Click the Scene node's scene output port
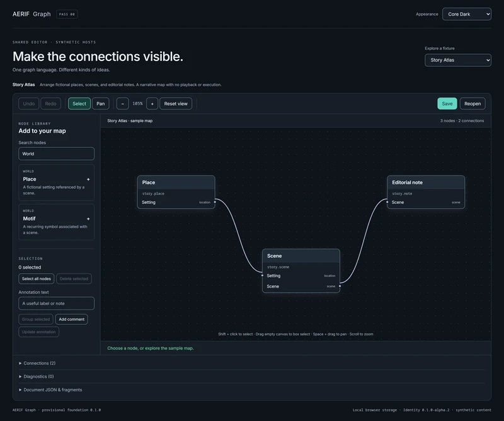This screenshot has width=504, height=421. [x=340, y=286]
